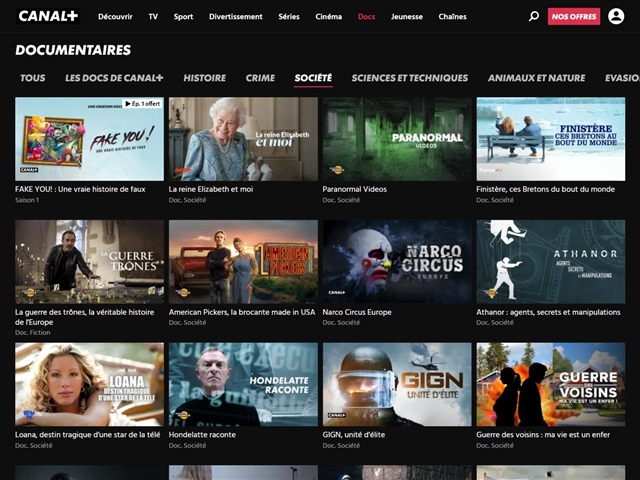640x480 pixels.
Task: Open the GIGN Unité d'élite thumbnail
Action: click(x=397, y=384)
